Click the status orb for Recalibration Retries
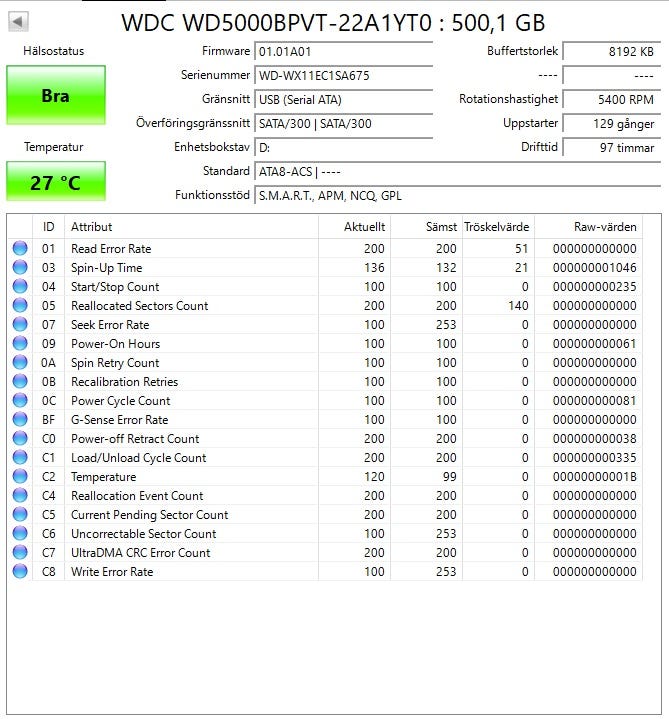 (x=20, y=382)
